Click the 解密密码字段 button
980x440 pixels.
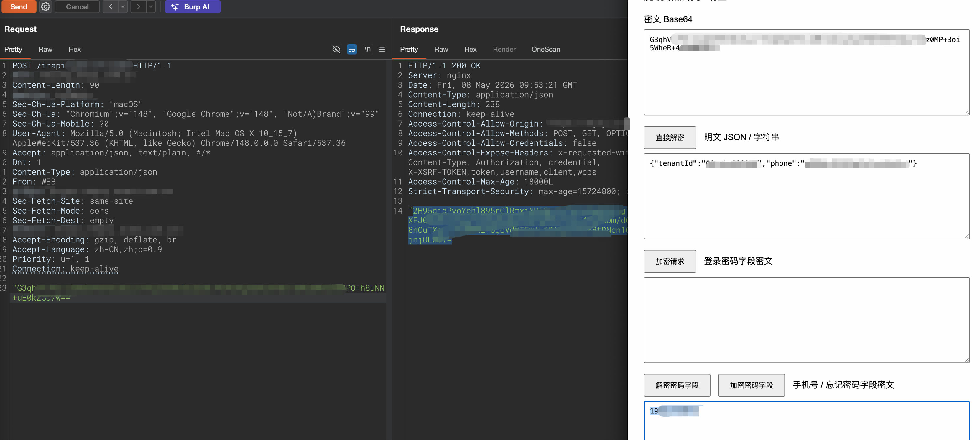[x=677, y=385]
